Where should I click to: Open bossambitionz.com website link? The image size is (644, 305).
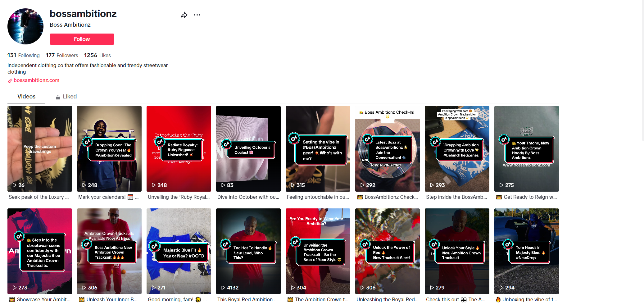[x=36, y=80]
